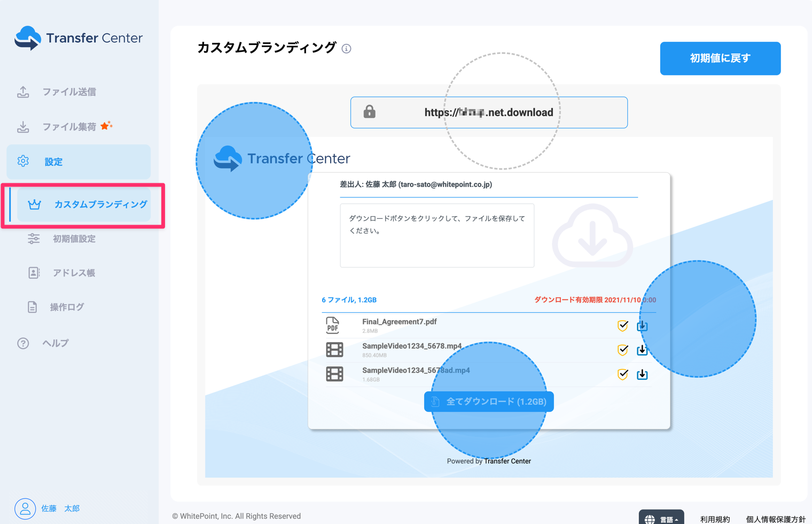
Task: Click shield check icon for Final_Agreement7.pdf
Action: click(623, 326)
